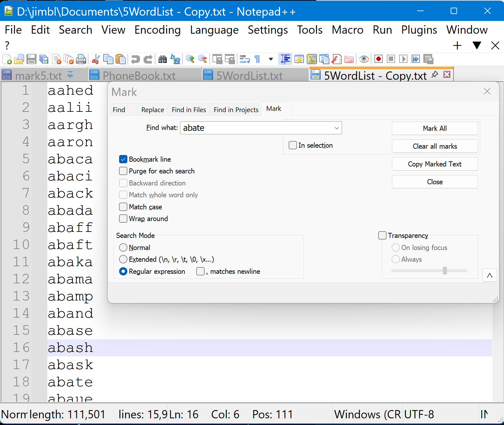Open the Macro menu
Image resolution: width=504 pixels, height=425 pixels.
(347, 30)
